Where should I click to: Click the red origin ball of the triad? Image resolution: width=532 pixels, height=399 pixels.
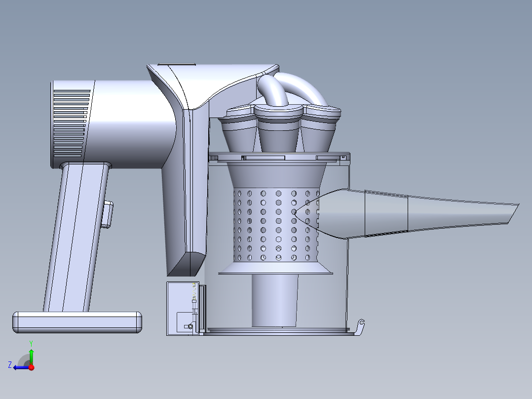[x=32, y=367]
